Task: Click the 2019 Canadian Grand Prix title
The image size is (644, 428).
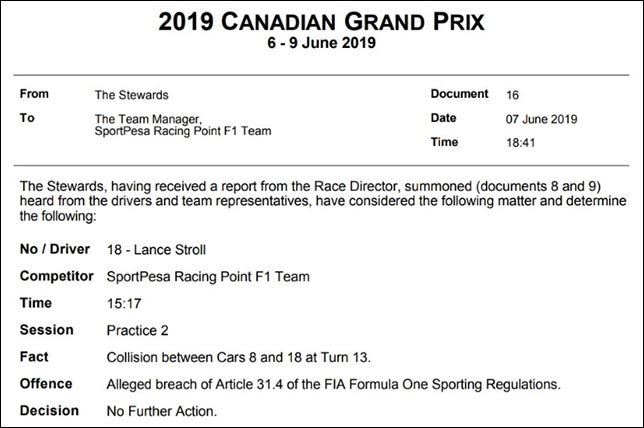Action: 323,20
